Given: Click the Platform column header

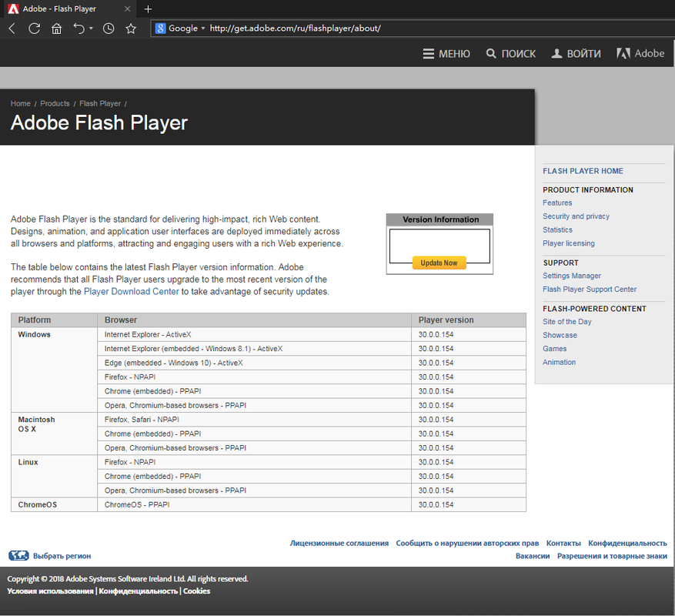Looking at the screenshot, I should click(x=54, y=320).
